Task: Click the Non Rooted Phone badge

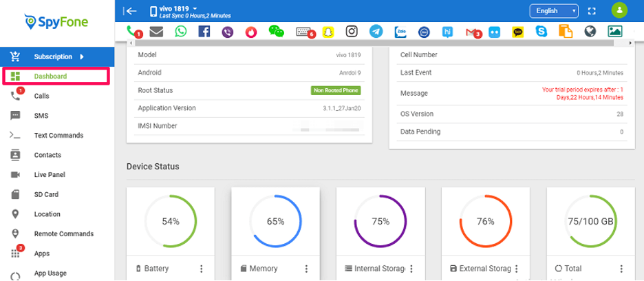Action: click(x=336, y=90)
